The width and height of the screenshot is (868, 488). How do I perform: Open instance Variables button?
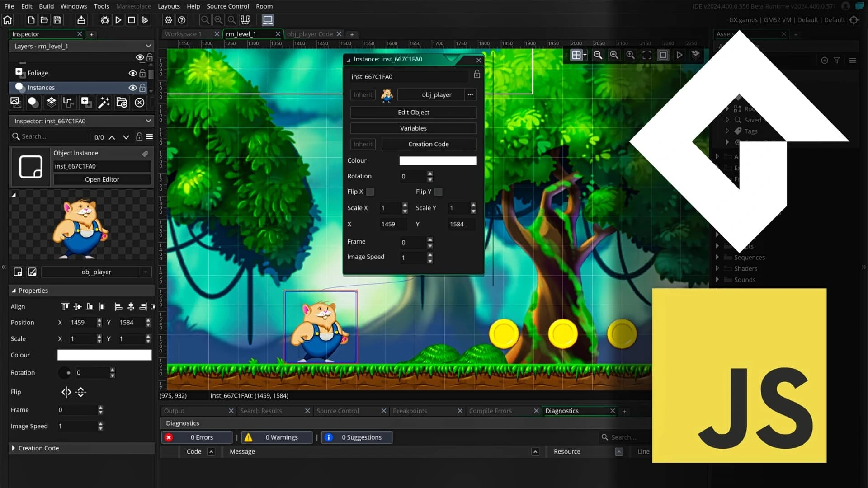coord(413,128)
